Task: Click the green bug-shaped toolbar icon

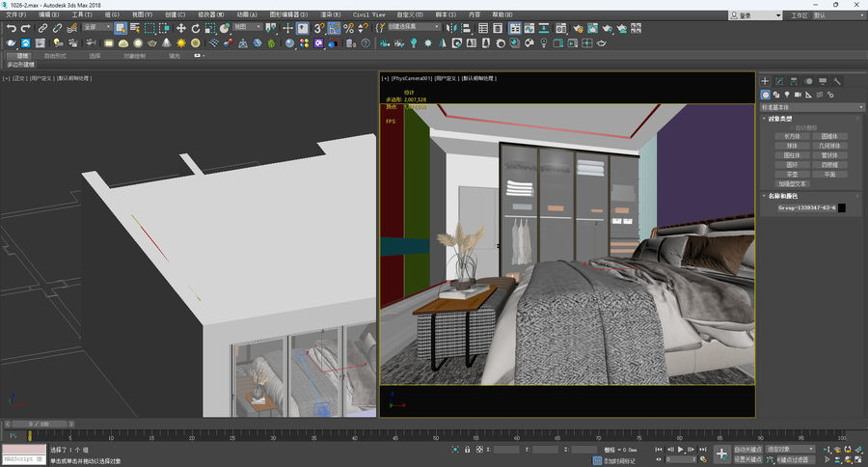Action: tap(271, 42)
